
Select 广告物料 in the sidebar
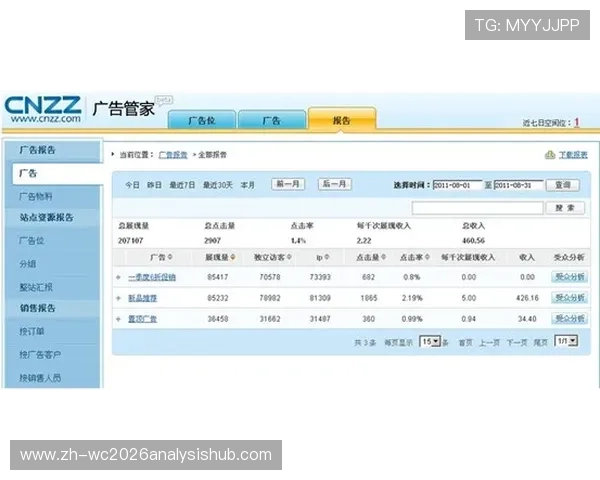tap(36, 197)
